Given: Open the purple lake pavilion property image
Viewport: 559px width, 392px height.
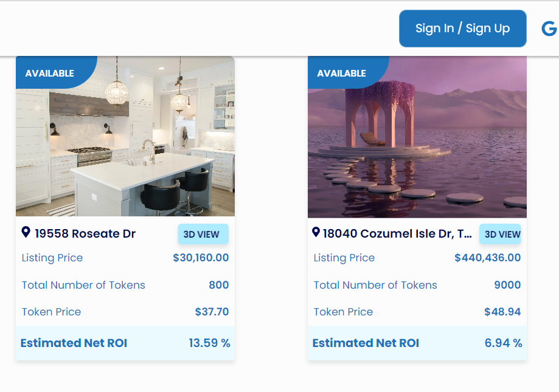Looking at the screenshot, I should pyautogui.click(x=417, y=146).
